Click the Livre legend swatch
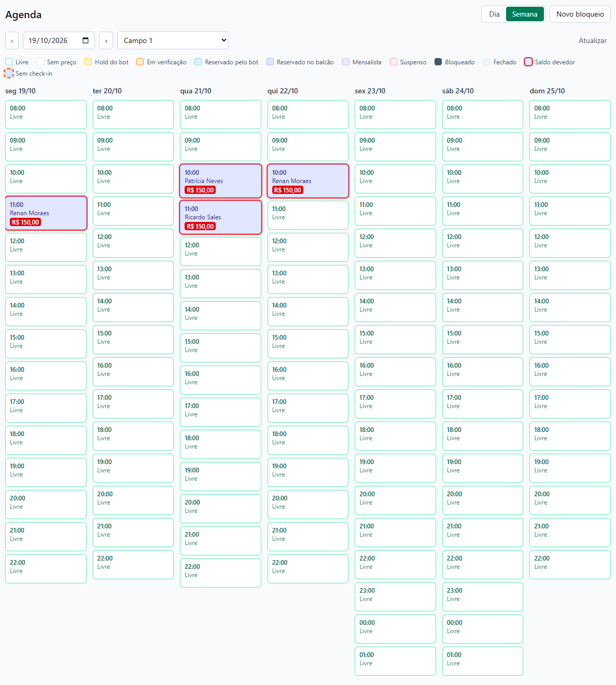This screenshot has height=685, width=616. pos(9,62)
